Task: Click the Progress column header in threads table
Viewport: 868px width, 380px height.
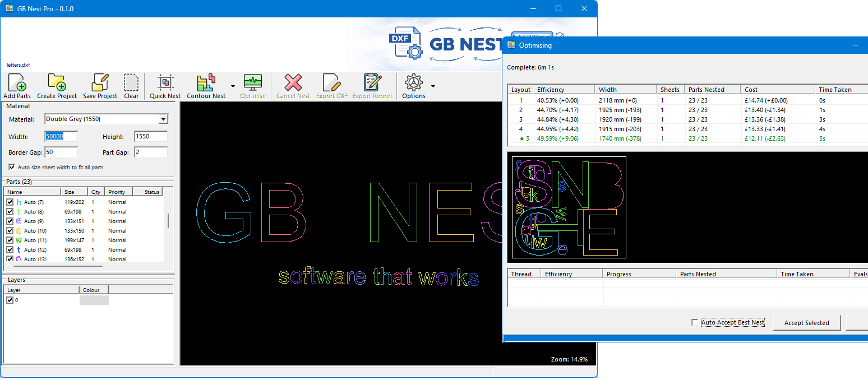Action: click(x=640, y=274)
